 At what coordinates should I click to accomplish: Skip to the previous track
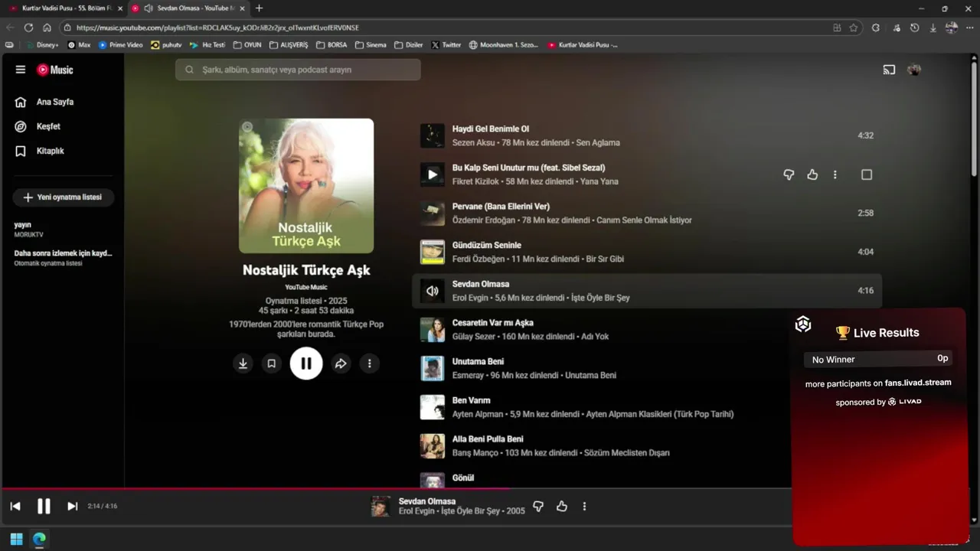15,506
